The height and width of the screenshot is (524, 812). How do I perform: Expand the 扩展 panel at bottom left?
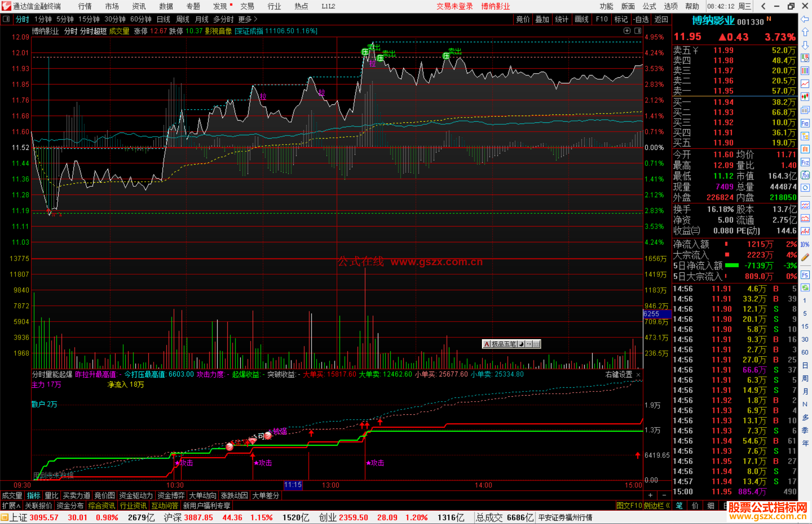[11, 506]
